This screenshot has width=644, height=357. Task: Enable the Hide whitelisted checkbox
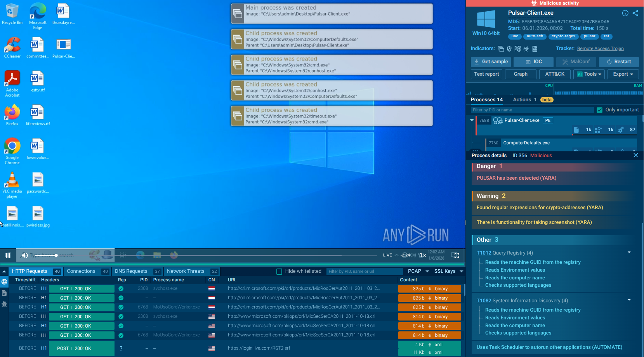click(279, 271)
